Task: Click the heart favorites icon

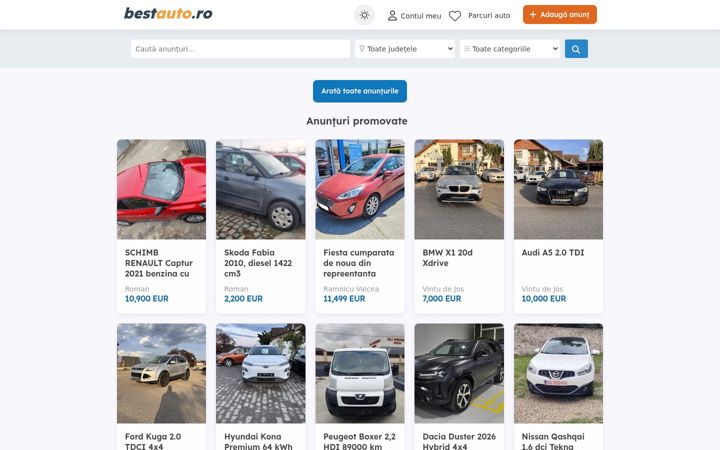Action: pos(455,16)
